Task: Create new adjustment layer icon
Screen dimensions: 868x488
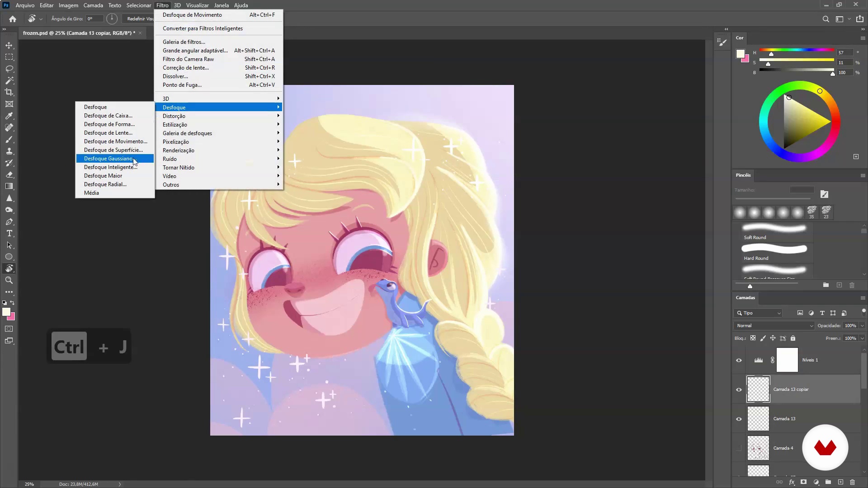Action: click(x=816, y=482)
